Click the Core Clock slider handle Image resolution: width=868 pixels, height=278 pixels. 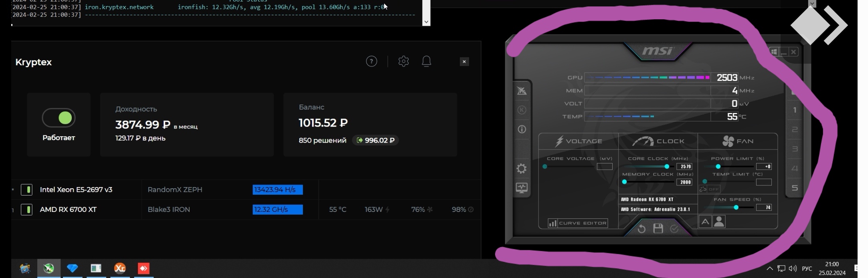coord(667,167)
